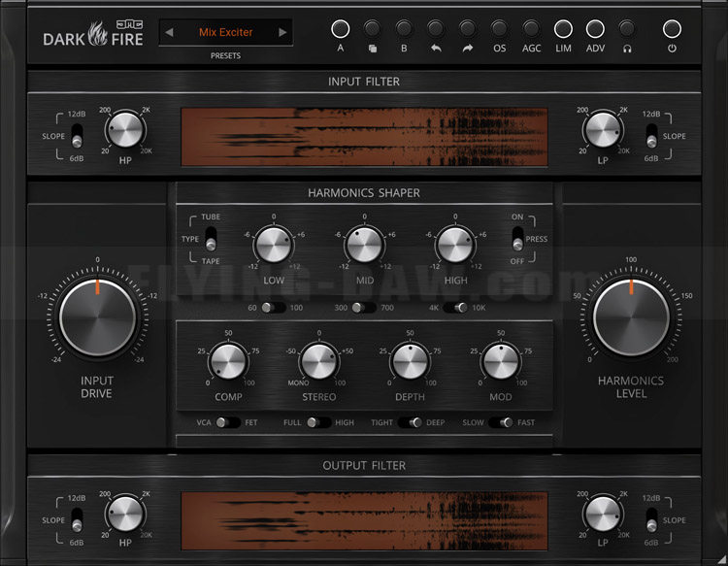Click the large INPUT DRIVE knob
The height and width of the screenshot is (566, 728).
(97, 318)
